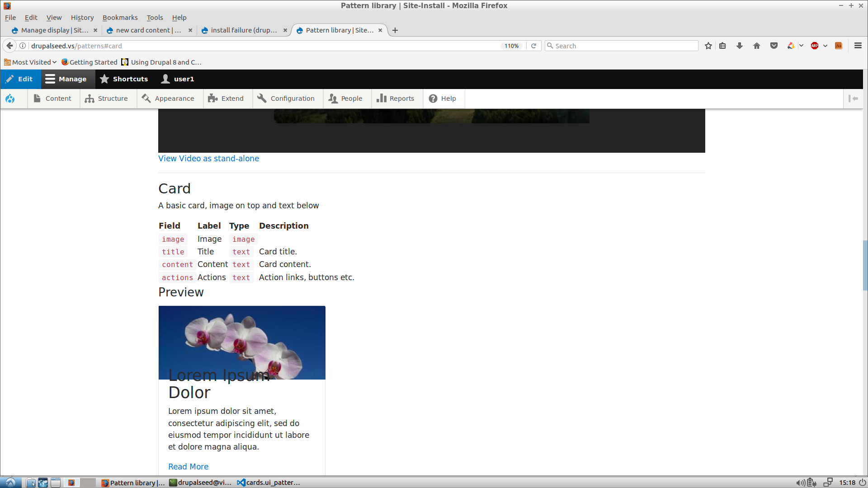Click the Drupal home droplet icon
The image size is (868, 488).
coord(10,99)
